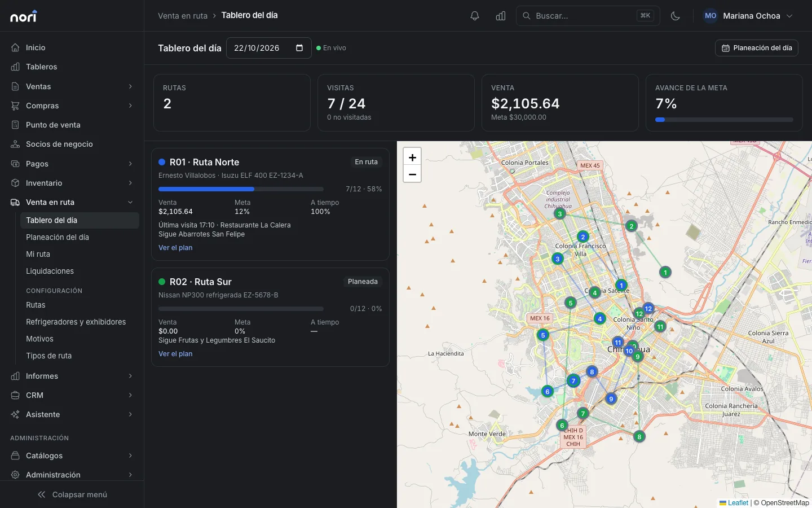Open the bar chart icon in header
Screen dimensions: 812x508
(x=501, y=16)
